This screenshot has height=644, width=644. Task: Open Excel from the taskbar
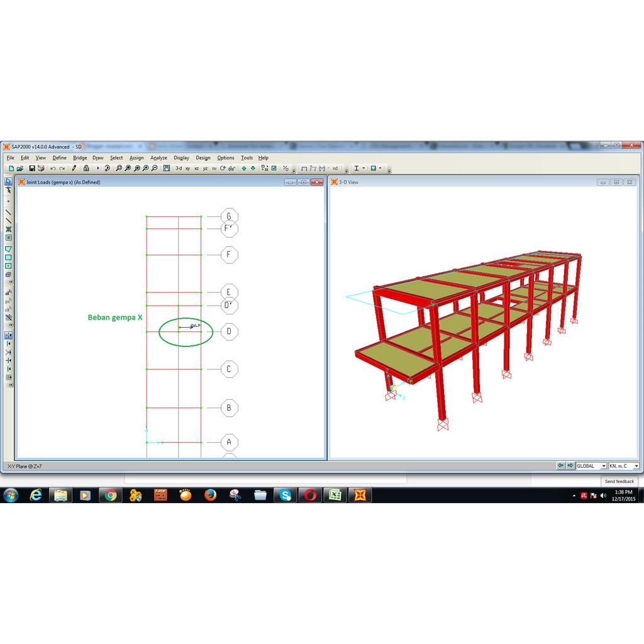(x=335, y=496)
